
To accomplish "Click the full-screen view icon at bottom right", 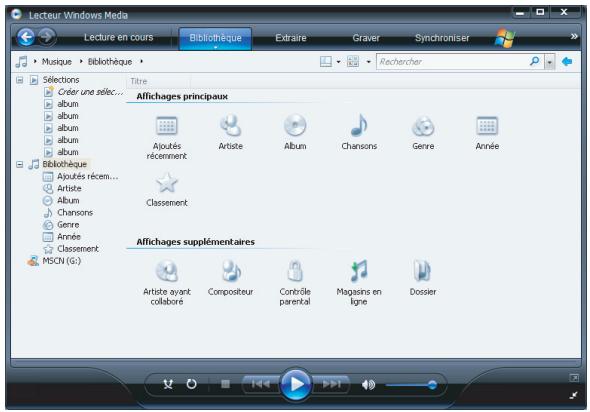I will click(x=574, y=377).
